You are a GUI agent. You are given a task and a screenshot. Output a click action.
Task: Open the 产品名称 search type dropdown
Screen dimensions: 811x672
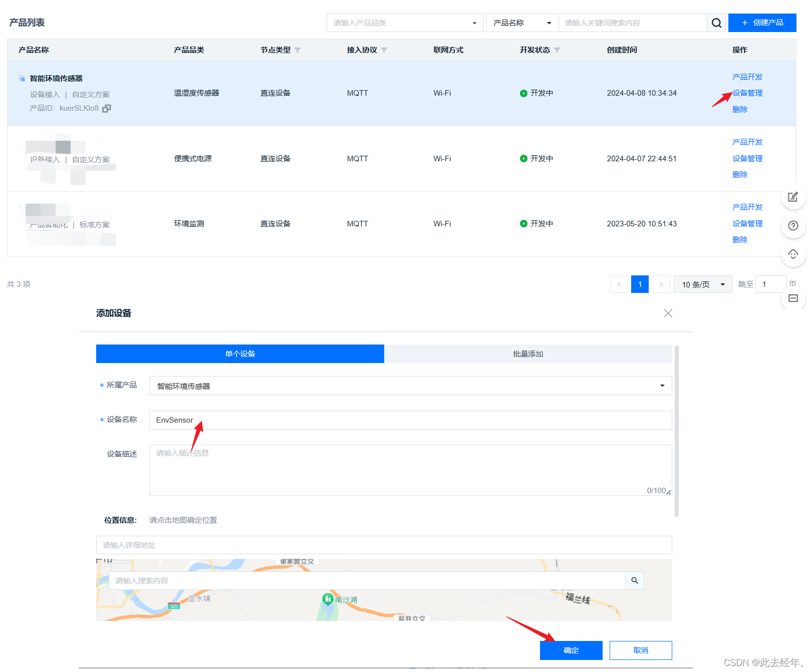[522, 23]
